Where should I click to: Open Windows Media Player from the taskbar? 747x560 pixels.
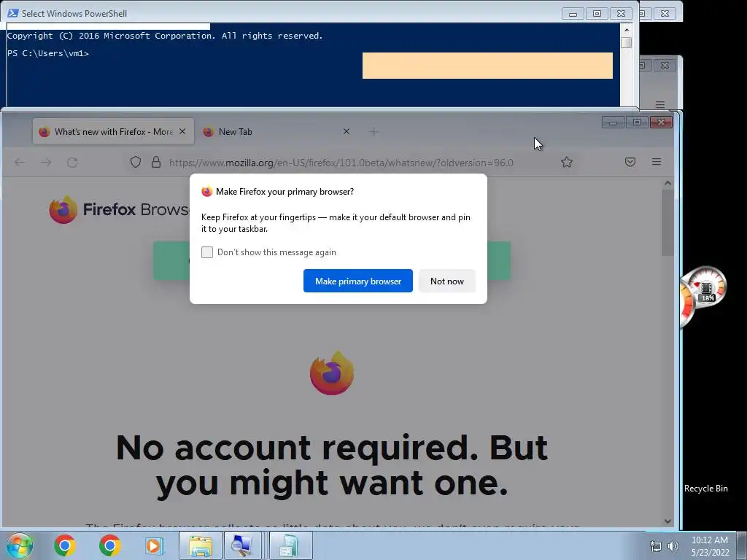click(155, 545)
